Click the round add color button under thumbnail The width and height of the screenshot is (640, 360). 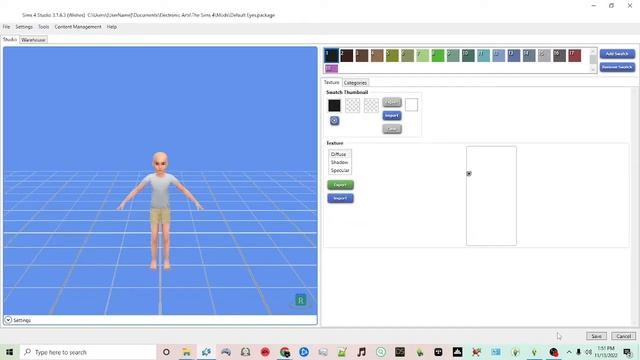point(334,120)
